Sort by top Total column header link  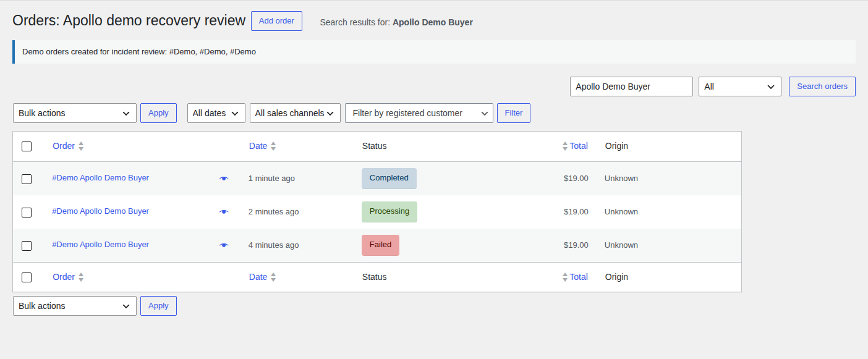pos(579,146)
